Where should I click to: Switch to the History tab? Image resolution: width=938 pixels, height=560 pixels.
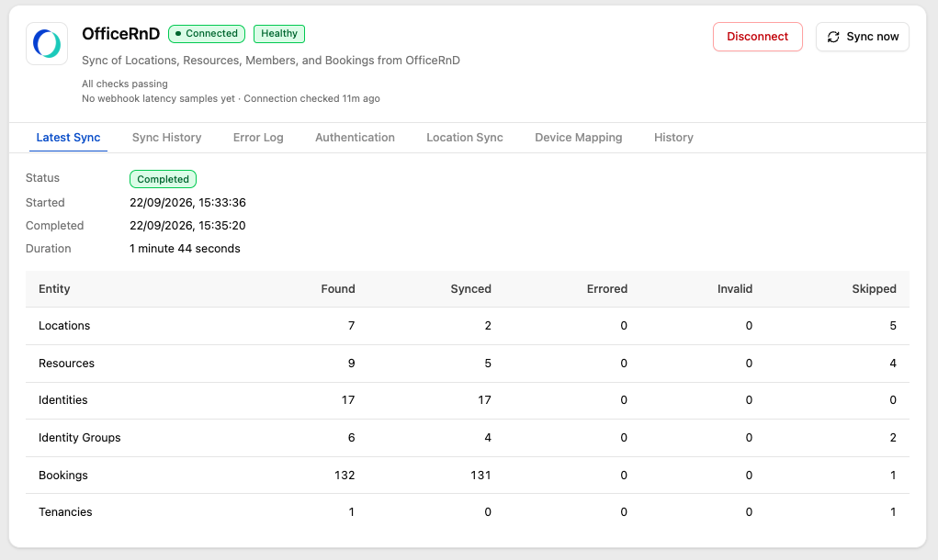(673, 138)
